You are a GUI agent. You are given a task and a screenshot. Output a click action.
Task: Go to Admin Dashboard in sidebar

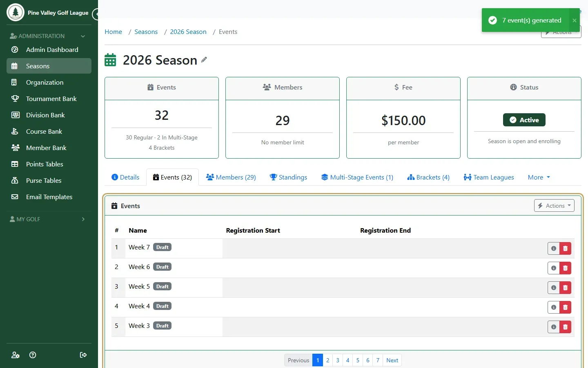pos(49,50)
